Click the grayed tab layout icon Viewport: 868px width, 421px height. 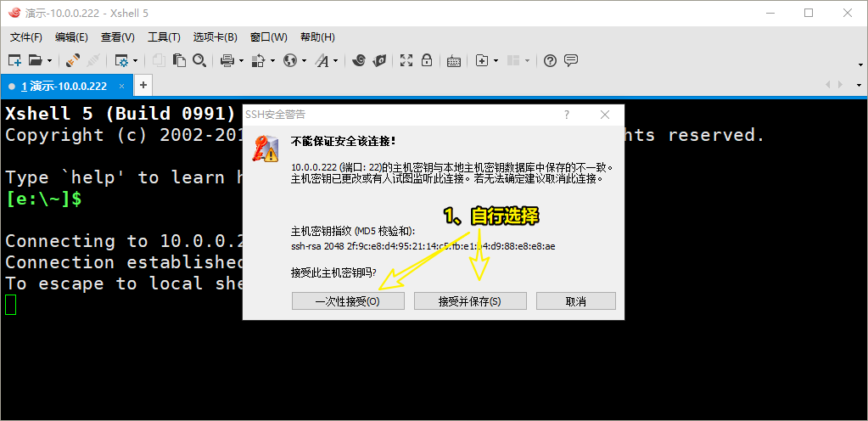click(x=513, y=60)
